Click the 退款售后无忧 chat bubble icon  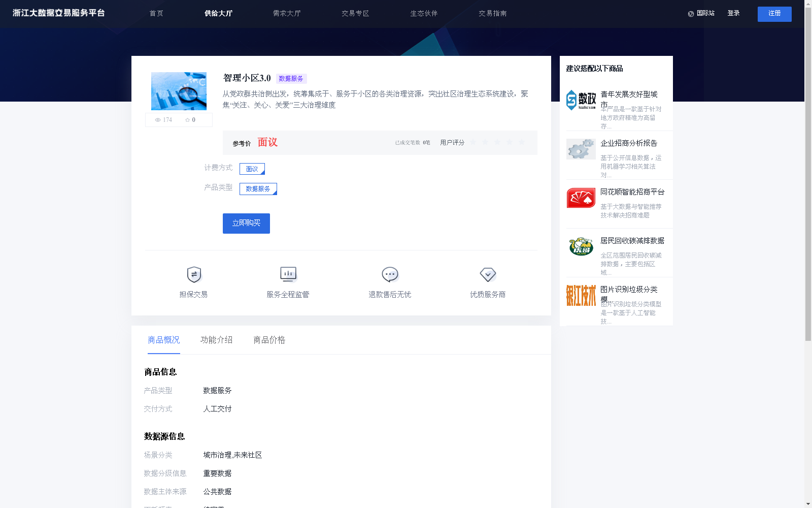[390, 274]
